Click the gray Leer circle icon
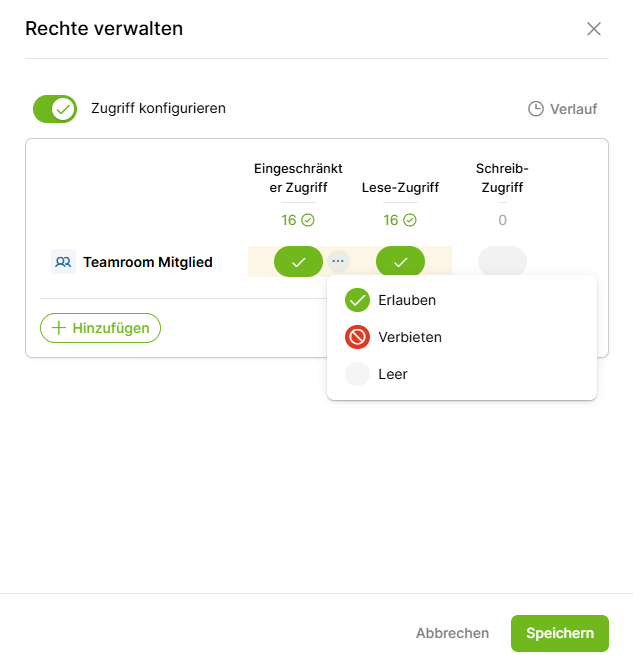 tap(357, 374)
